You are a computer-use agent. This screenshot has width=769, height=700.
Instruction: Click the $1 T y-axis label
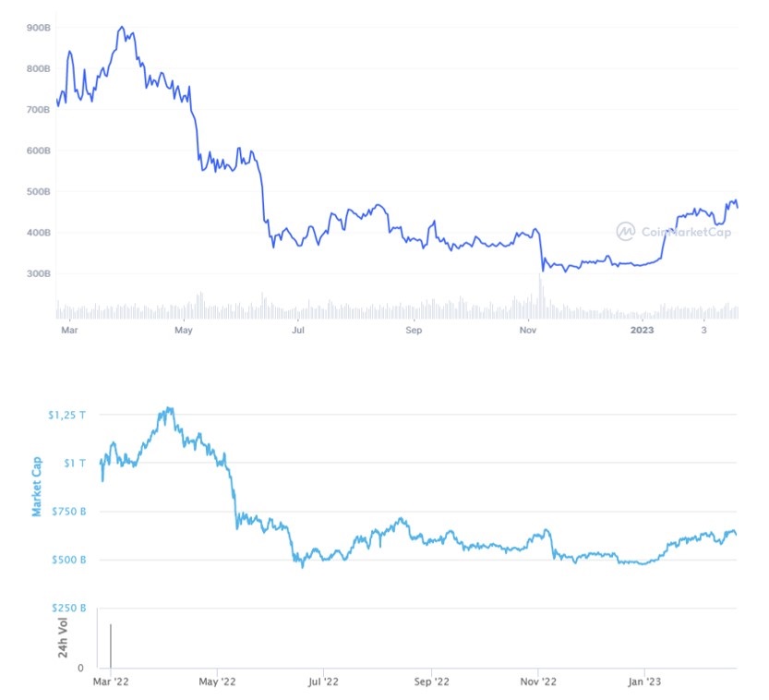point(73,464)
